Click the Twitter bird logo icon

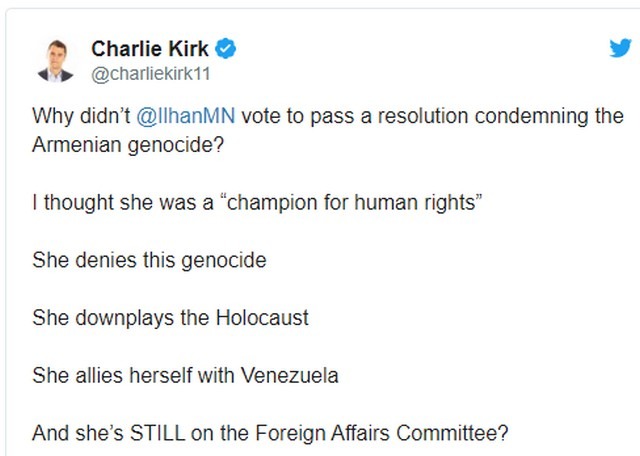point(620,48)
